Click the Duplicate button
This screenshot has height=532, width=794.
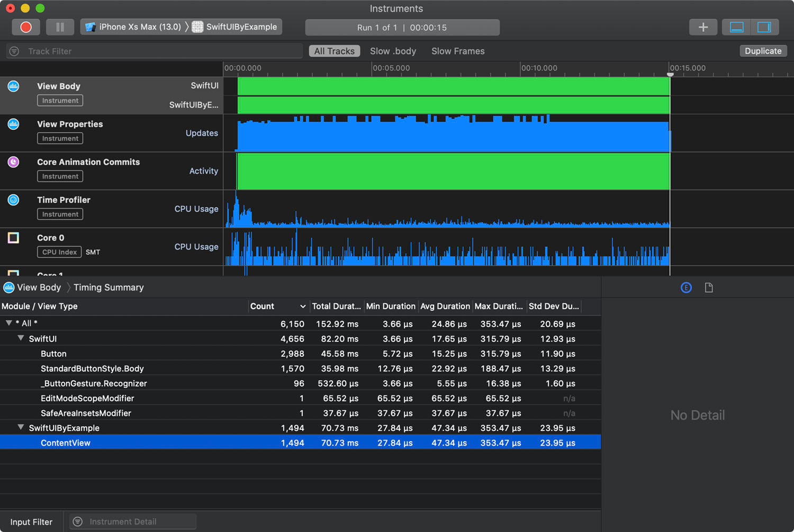point(763,51)
